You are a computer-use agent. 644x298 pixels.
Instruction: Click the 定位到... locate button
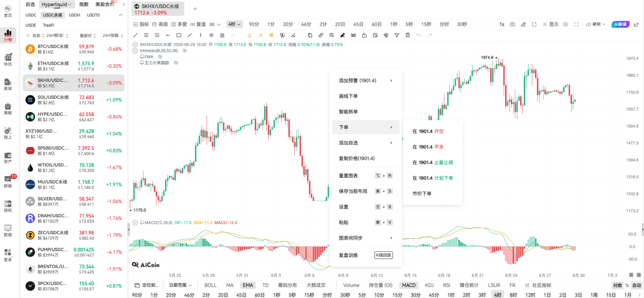146,285
